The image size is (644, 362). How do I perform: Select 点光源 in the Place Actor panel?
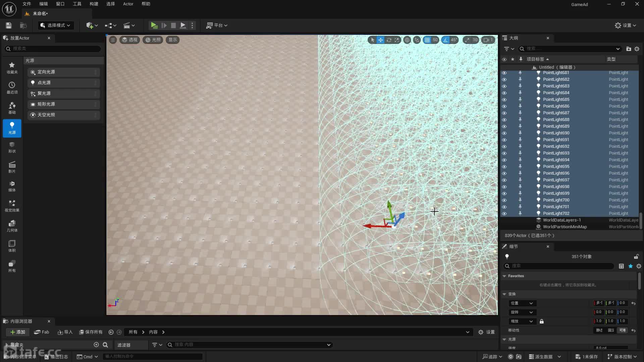[63, 82]
